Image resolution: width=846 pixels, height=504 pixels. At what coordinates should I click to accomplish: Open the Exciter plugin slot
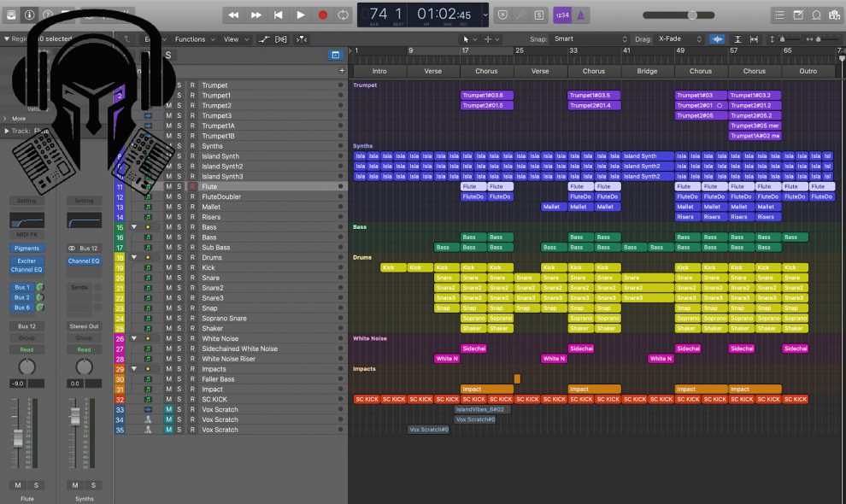(x=26, y=261)
